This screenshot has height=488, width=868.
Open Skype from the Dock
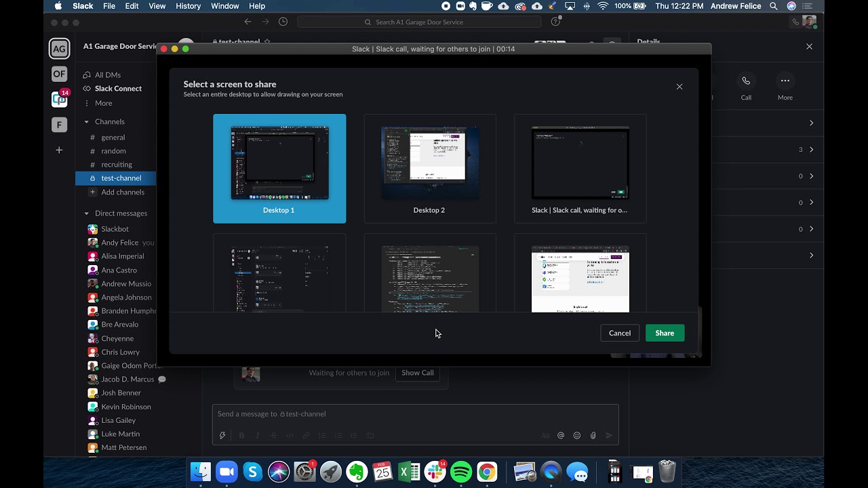[252, 472]
